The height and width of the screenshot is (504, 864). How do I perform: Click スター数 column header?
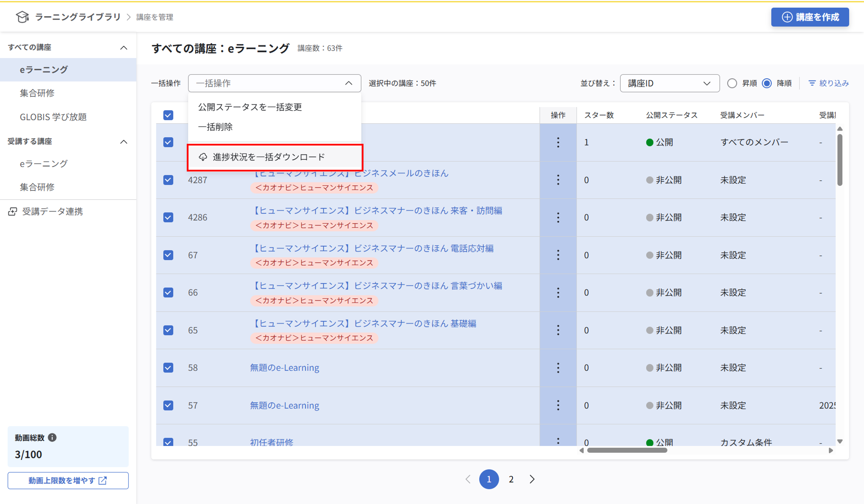[x=599, y=115]
